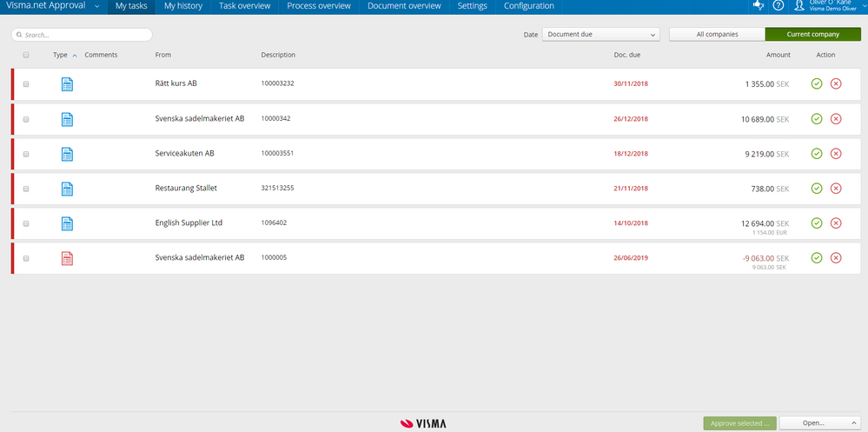Reject the 10 689.00 SEK Svenska sadelmakeriet invoice
The image size is (868, 432).
(836, 118)
